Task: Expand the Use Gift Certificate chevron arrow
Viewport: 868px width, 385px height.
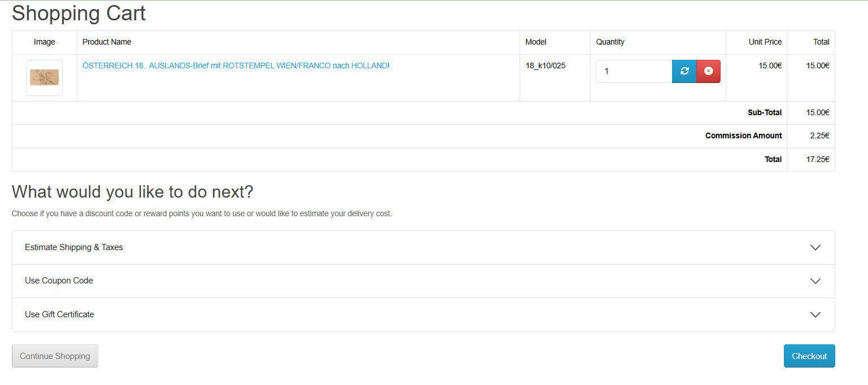Action: click(x=815, y=314)
